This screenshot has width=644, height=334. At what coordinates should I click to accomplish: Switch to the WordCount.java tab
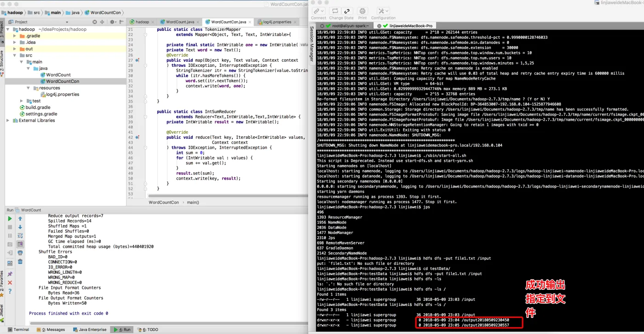[180, 22]
